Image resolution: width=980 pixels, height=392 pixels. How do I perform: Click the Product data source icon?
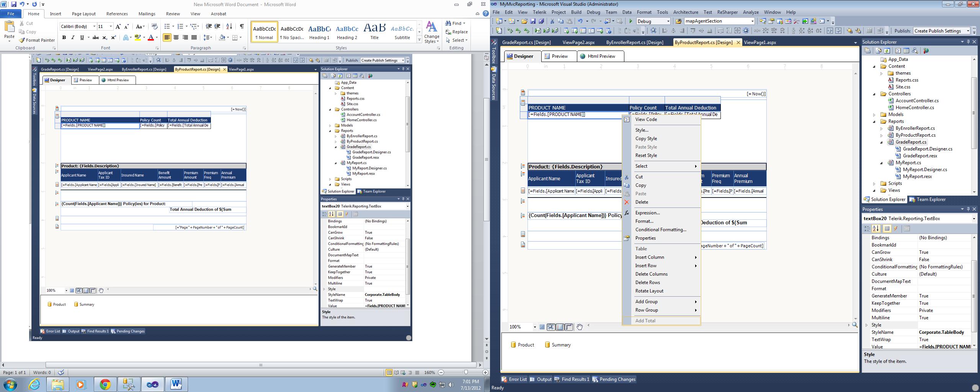tap(513, 345)
